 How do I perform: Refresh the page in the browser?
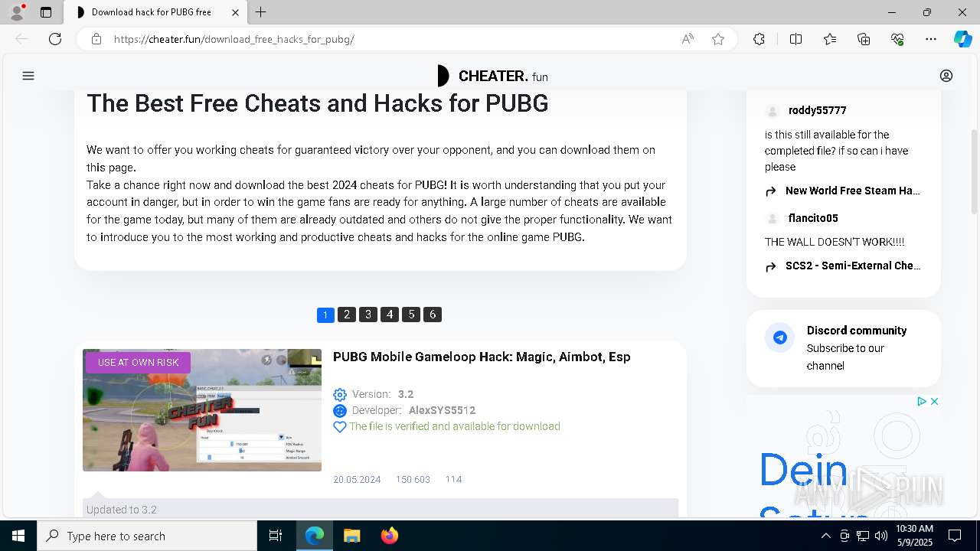point(55,39)
